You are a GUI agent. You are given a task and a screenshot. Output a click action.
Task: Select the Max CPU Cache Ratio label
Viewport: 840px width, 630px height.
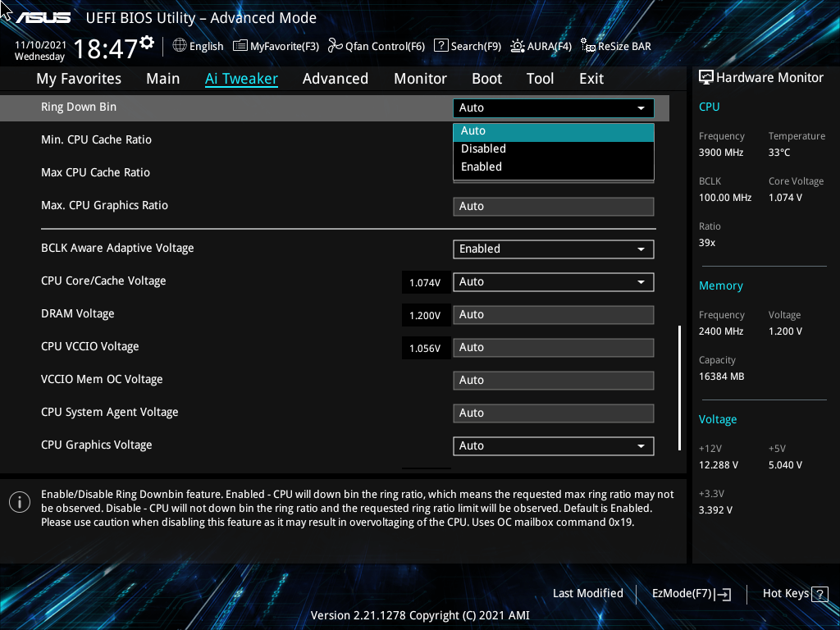click(x=95, y=172)
